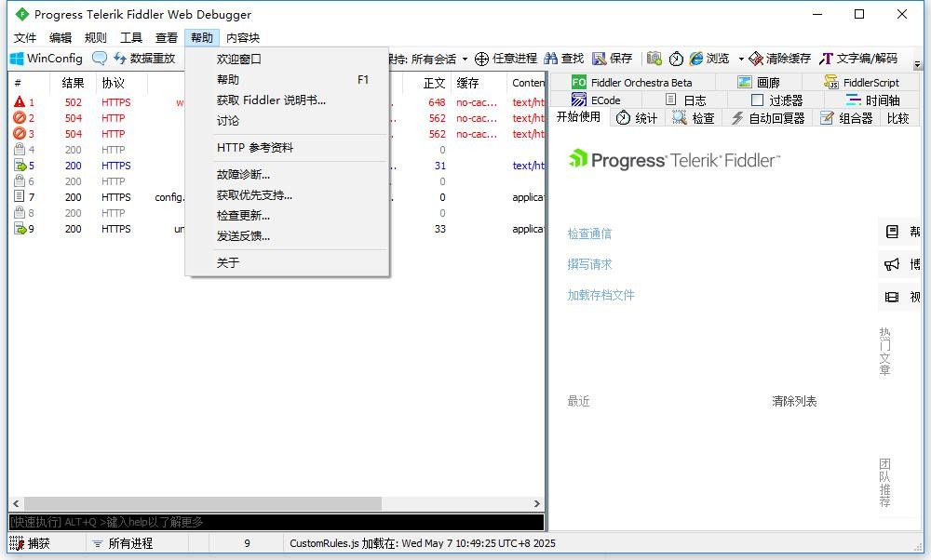This screenshot has width=931, height=560.
Task: Switch to the FiddlerScript tab
Action: click(861, 83)
